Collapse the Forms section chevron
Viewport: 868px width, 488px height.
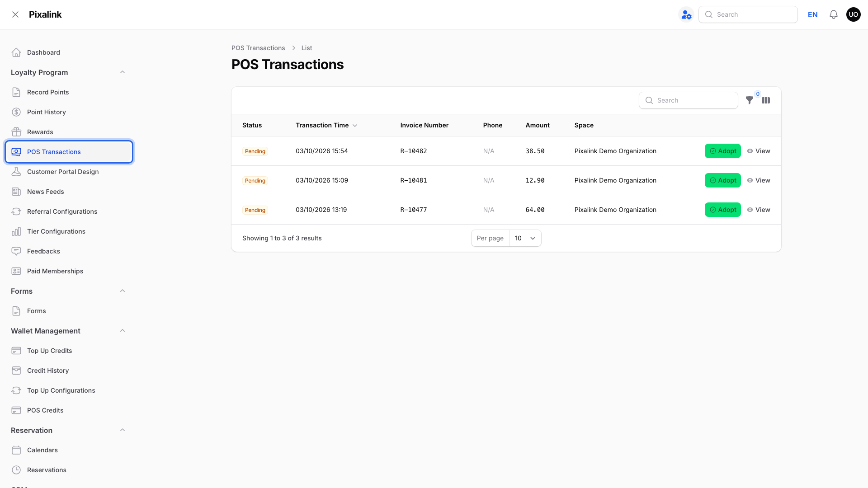point(123,291)
